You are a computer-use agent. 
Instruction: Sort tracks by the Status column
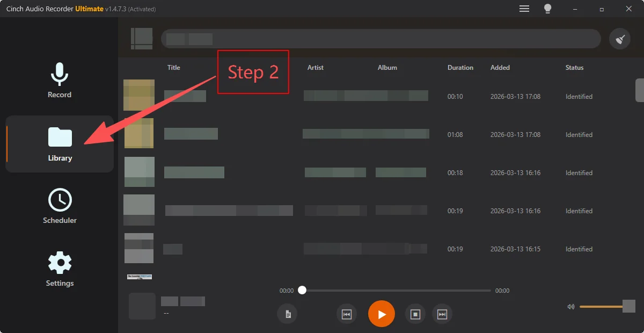(574, 67)
